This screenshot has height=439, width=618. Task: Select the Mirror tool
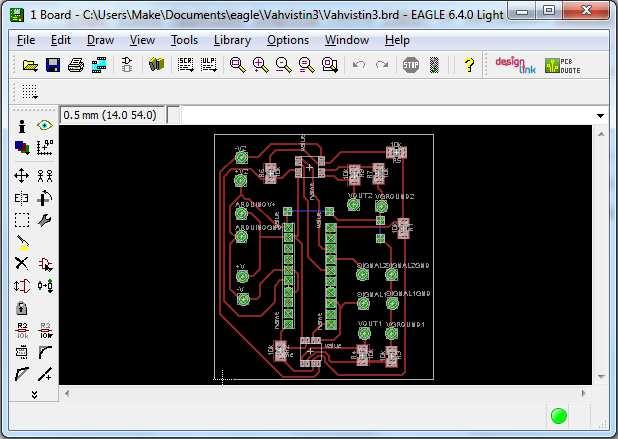pos(22,198)
